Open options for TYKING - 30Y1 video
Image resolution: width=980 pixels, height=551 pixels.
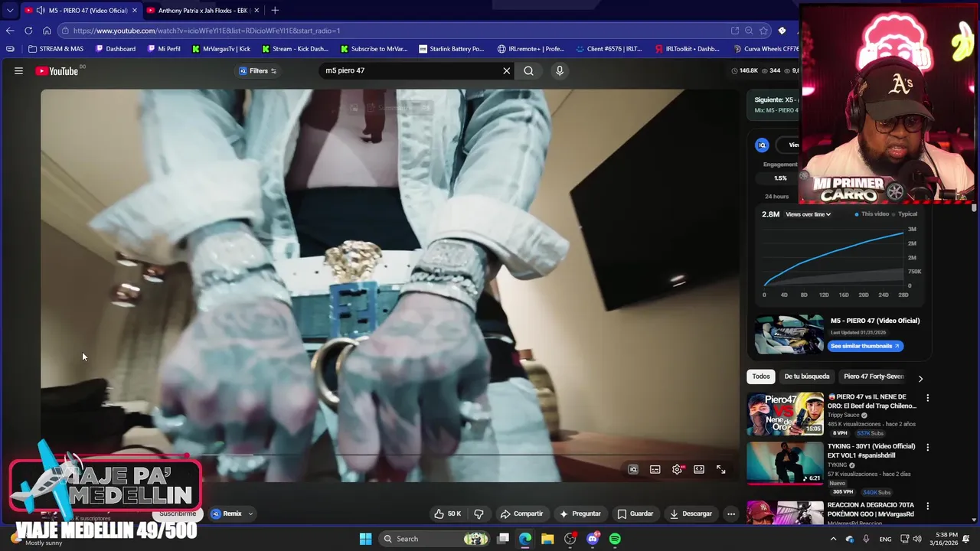point(927,447)
